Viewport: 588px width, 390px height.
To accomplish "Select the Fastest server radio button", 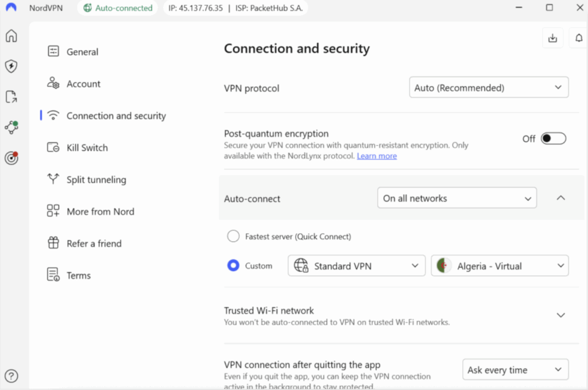I will pyautogui.click(x=233, y=235).
